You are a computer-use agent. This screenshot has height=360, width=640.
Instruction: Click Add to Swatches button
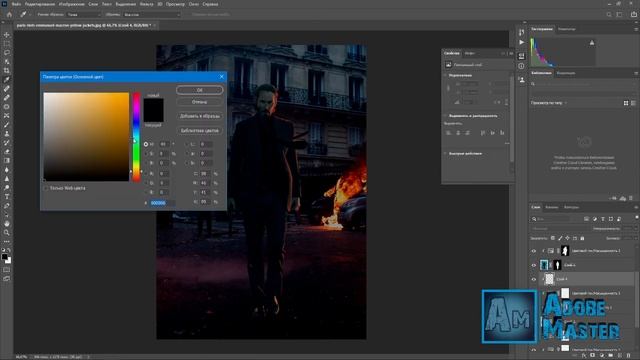(x=200, y=116)
